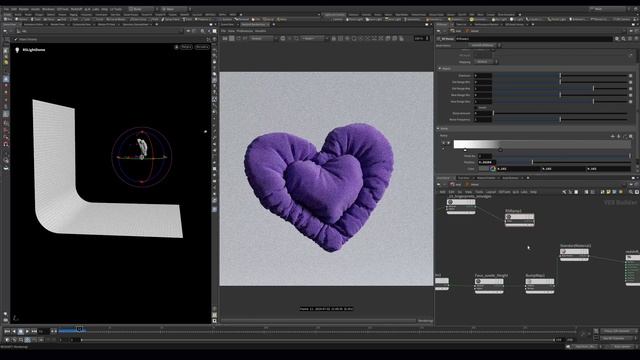
Task: Select the Grid shelf tool
Action: [x=62, y=19]
